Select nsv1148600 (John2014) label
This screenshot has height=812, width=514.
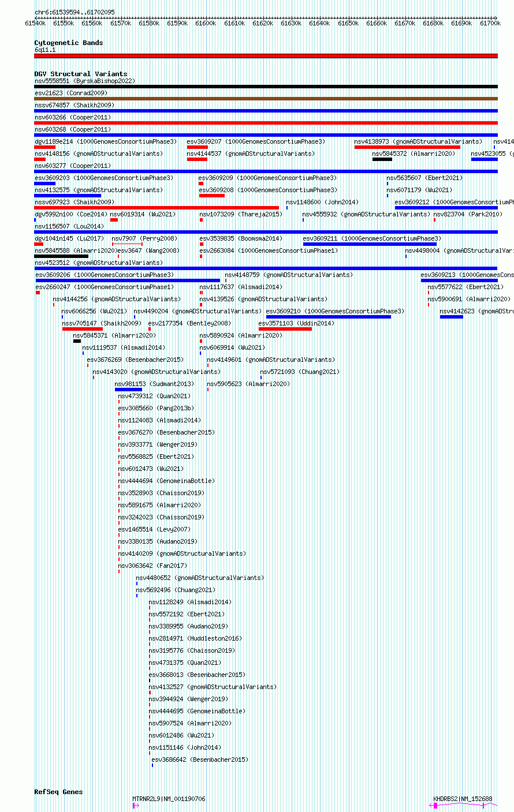coord(322,202)
